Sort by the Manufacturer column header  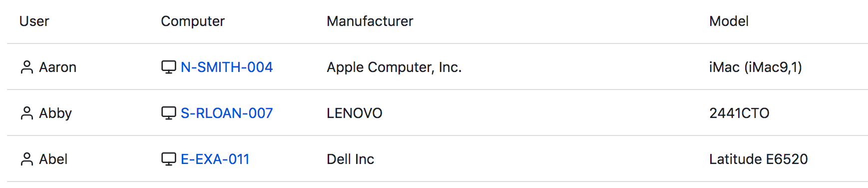point(370,21)
